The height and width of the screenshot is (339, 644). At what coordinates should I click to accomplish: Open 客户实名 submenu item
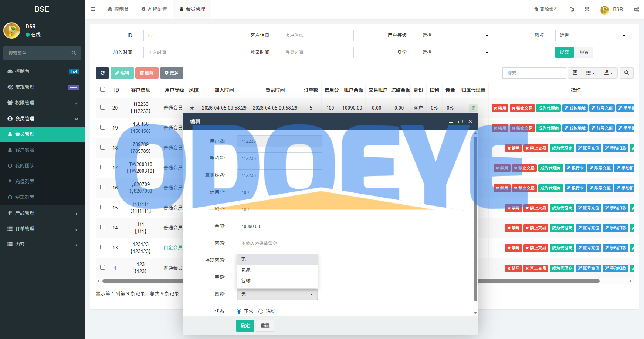pos(42,150)
